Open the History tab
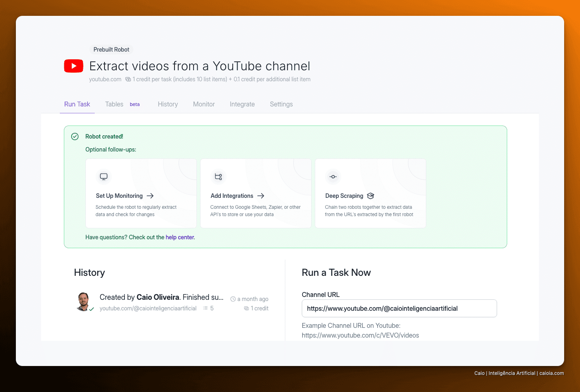The image size is (580, 392). (x=168, y=104)
